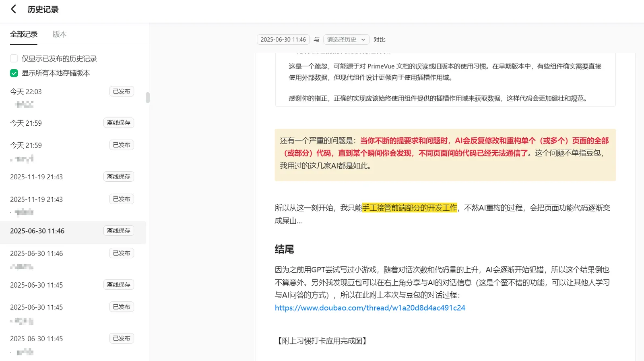
Task: Click 已发布 tag on 今天 22:03 record
Action: pyautogui.click(x=122, y=91)
